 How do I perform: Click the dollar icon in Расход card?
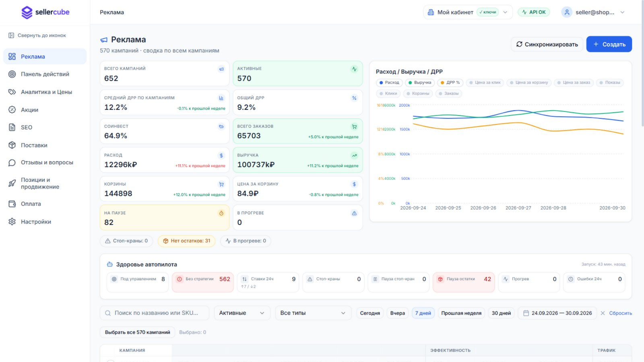coord(221,156)
